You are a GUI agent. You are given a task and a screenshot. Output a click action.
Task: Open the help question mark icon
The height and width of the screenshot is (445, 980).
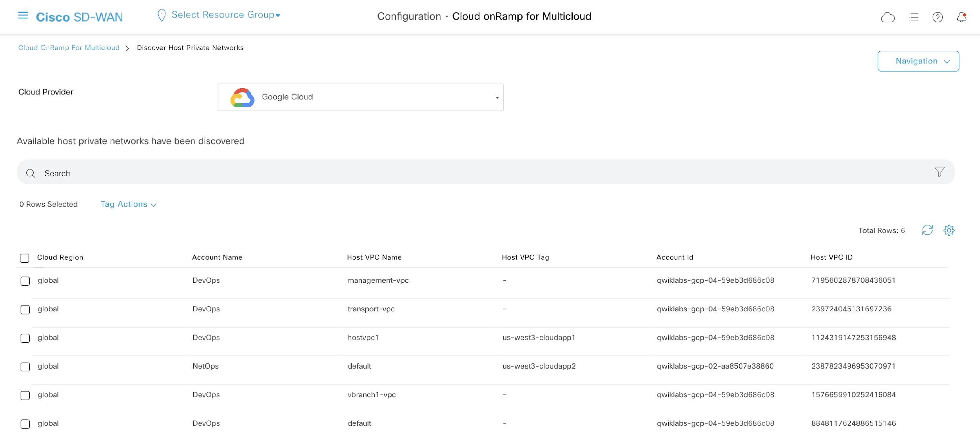click(937, 17)
